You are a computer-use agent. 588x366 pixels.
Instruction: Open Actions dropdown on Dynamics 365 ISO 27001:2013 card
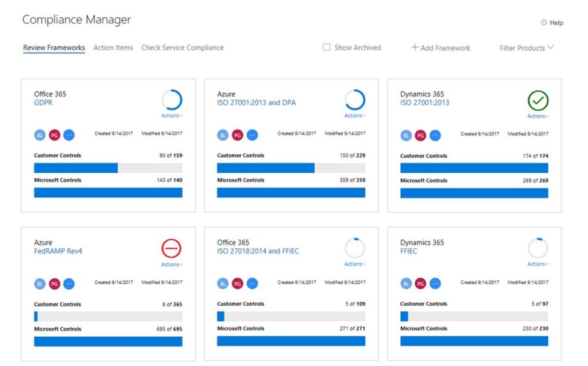[537, 116]
